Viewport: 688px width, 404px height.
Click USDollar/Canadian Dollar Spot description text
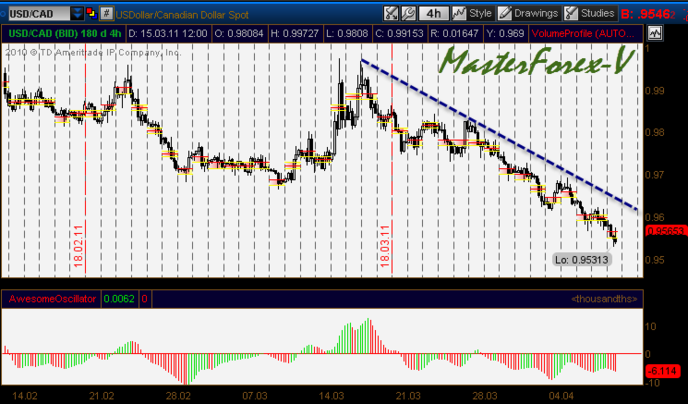182,14
